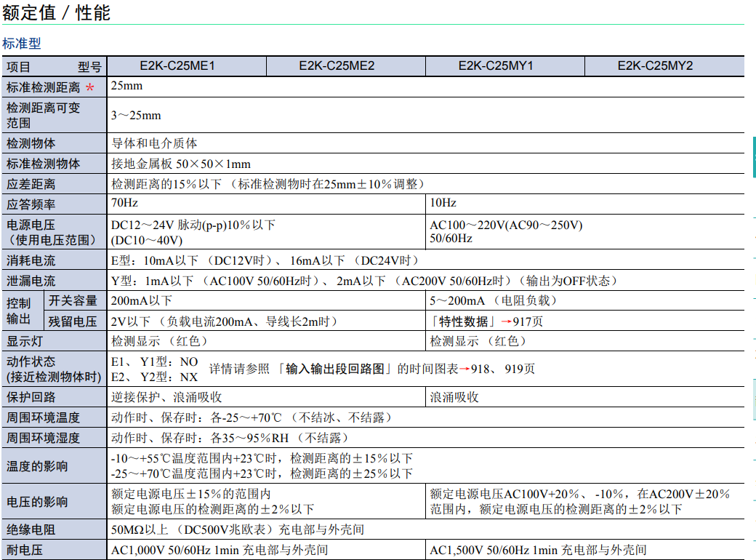Screen dimensions: 756x560
Task: Click the Y型 leakage current text
Action: (x=364, y=281)
